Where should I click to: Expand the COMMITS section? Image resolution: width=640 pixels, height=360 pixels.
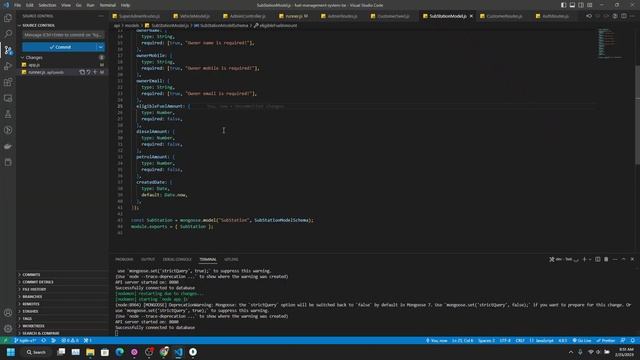[x=31, y=275]
